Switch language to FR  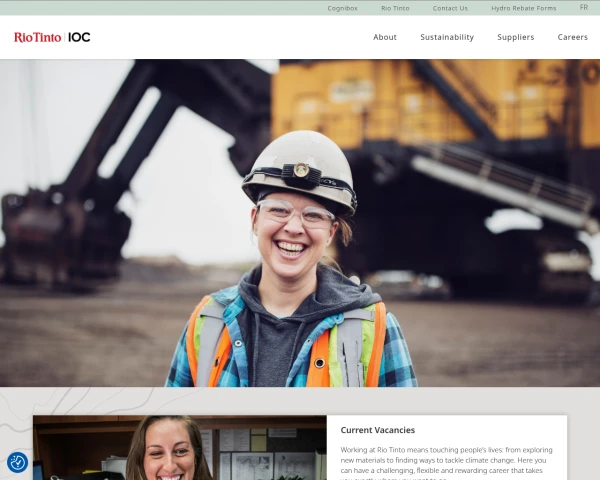(x=584, y=8)
